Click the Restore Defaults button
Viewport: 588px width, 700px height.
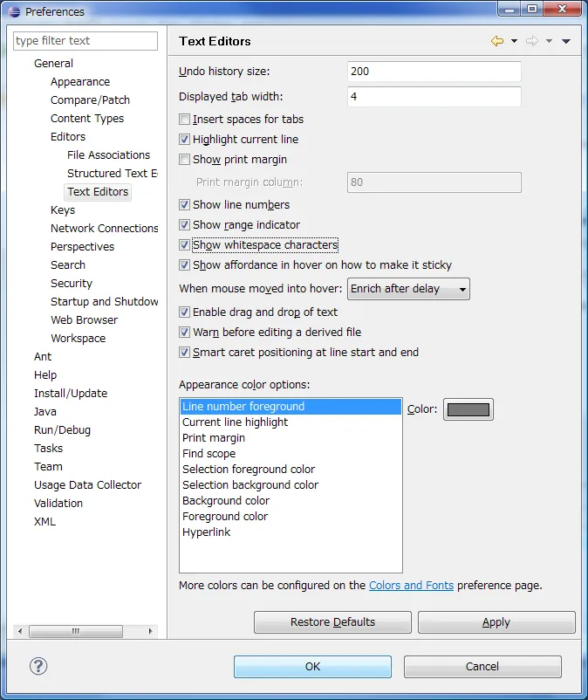pos(332,621)
